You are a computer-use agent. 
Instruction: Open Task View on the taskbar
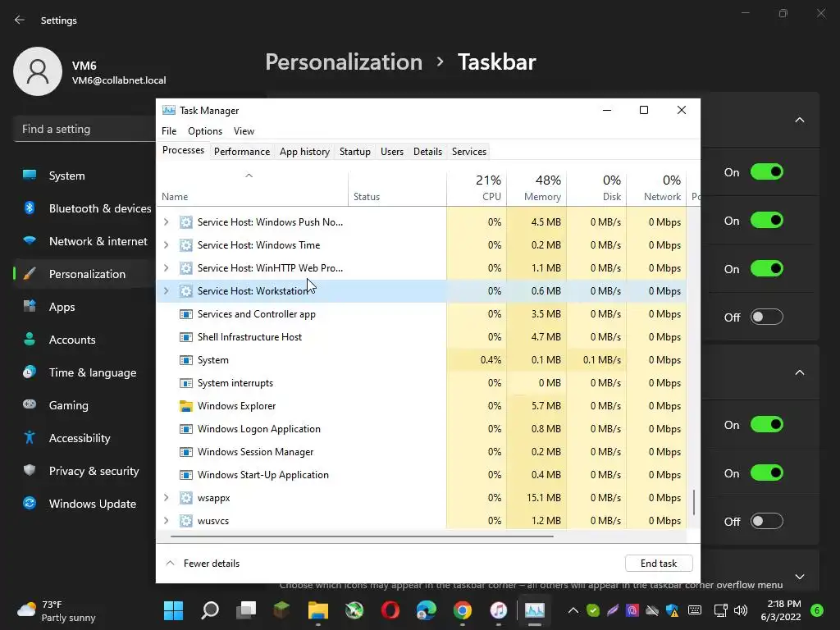pos(246,609)
